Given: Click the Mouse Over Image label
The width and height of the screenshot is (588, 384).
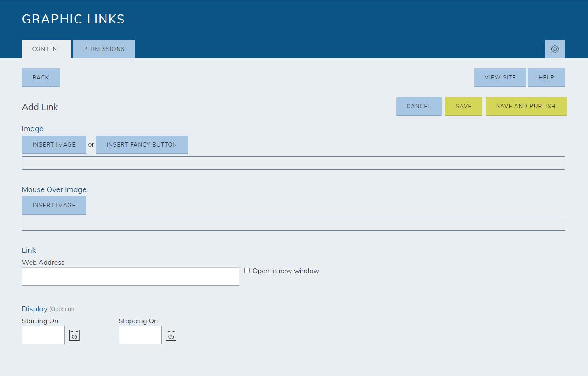Looking at the screenshot, I should (54, 189).
